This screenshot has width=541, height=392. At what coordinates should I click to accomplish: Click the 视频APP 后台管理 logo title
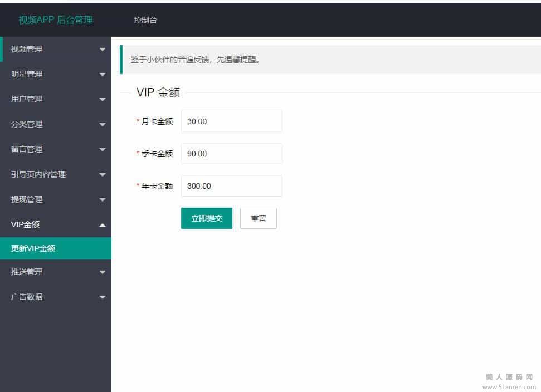click(56, 20)
